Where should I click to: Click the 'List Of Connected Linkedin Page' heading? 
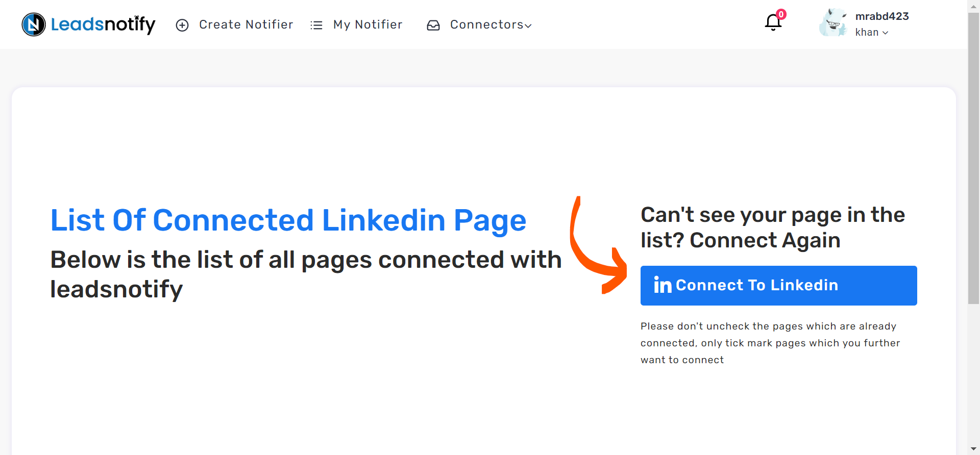(288, 220)
